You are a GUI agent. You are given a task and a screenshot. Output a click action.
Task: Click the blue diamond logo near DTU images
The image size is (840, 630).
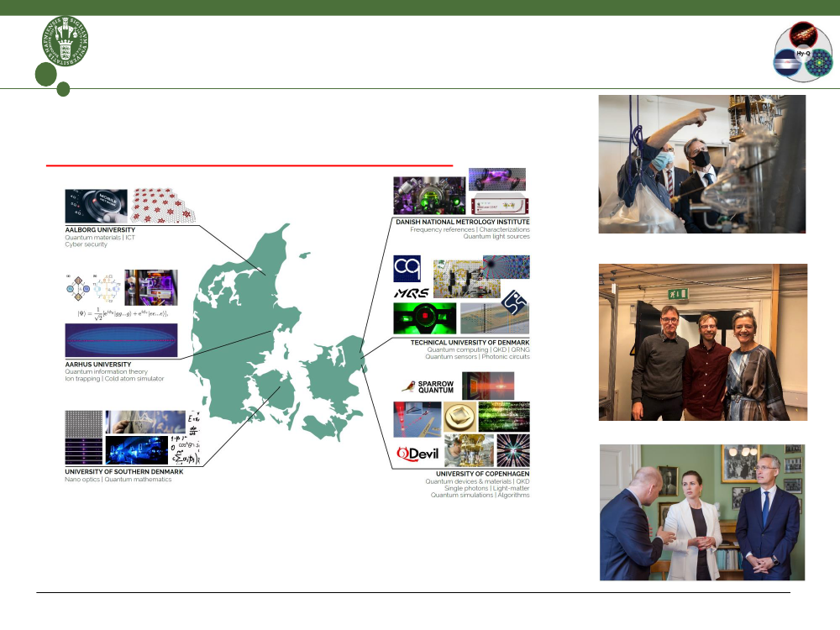tap(514, 302)
